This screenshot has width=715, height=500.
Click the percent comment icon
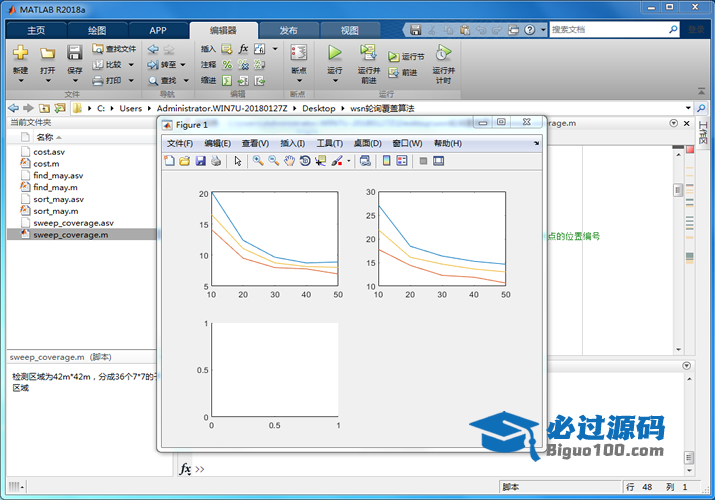coord(227,65)
